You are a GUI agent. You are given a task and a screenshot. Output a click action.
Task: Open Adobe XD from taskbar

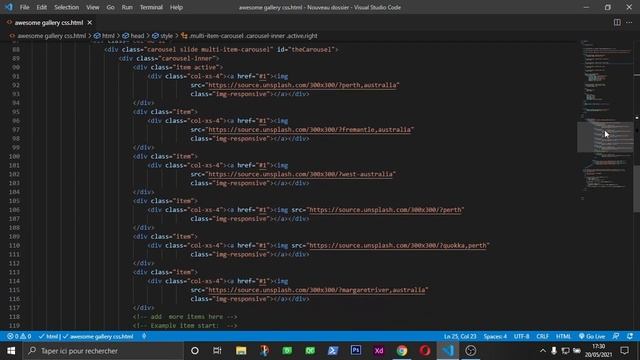pos(379,351)
